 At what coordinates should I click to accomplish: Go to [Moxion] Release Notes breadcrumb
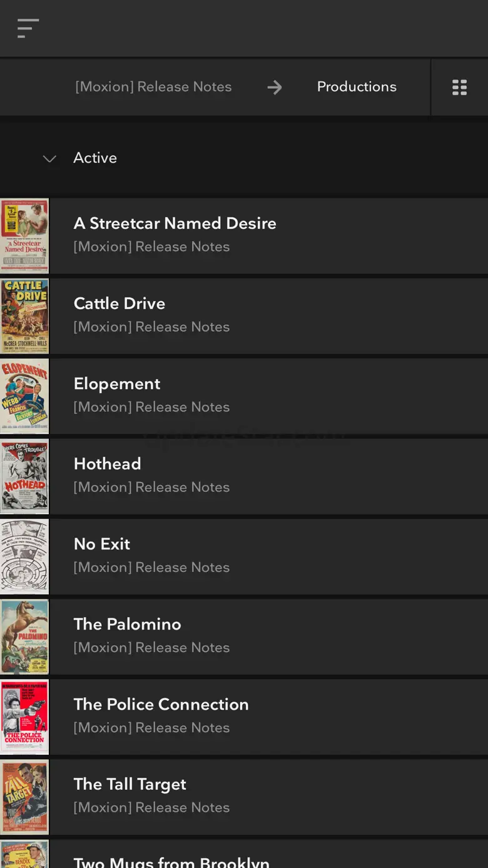pyautogui.click(x=153, y=87)
